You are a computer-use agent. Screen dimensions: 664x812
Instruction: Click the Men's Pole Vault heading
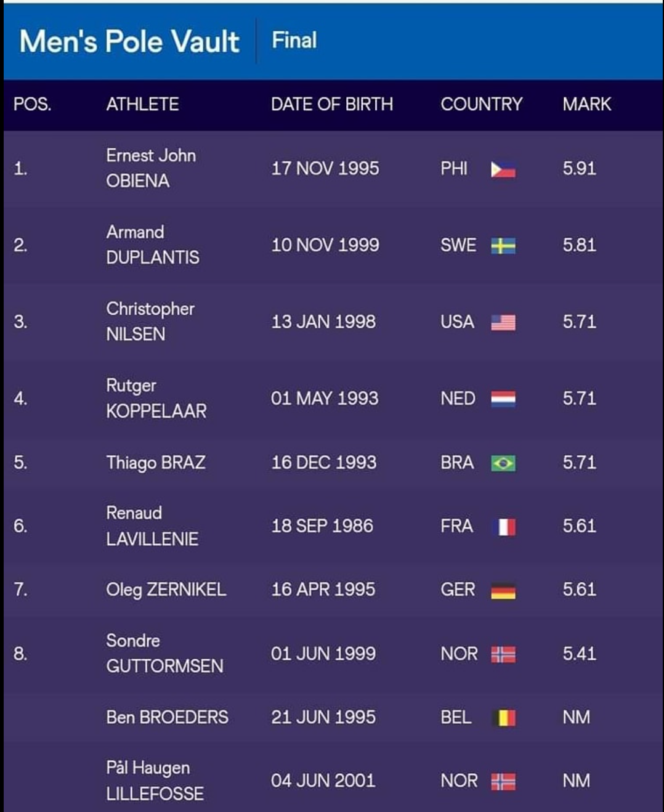click(129, 42)
